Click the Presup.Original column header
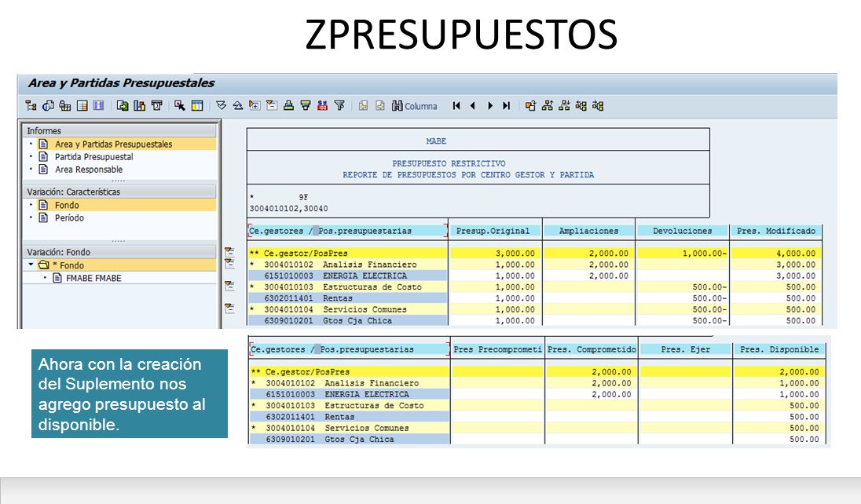Image resolution: width=861 pixels, height=504 pixels. [493, 231]
